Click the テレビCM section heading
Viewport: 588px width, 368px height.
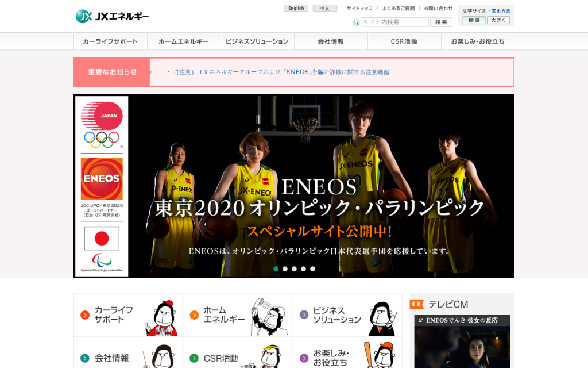[448, 304]
